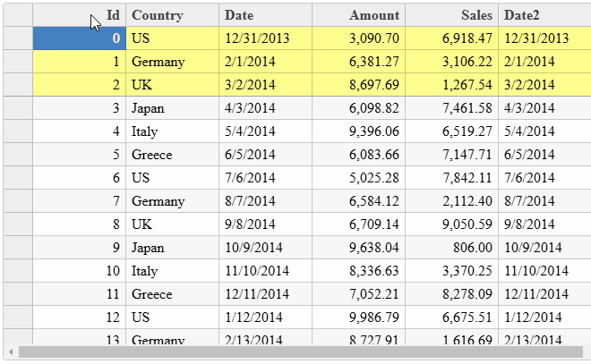The height and width of the screenshot is (364, 591).
Task: Click the Italy cell in row Id 4
Action: pos(172,131)
